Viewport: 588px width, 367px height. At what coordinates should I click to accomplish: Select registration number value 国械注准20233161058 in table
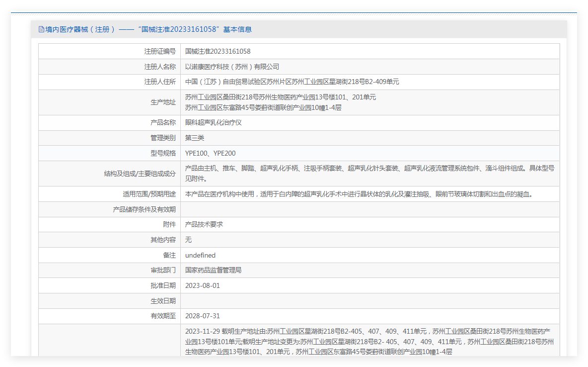pyautogui.click(x=218, y=51)
